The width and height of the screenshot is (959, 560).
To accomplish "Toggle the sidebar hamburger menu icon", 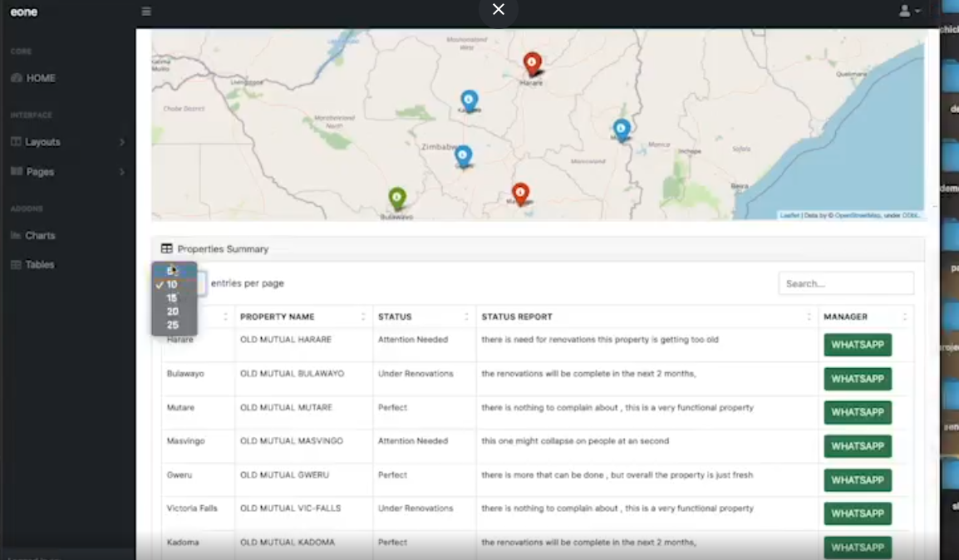I will tap(146, 11).
